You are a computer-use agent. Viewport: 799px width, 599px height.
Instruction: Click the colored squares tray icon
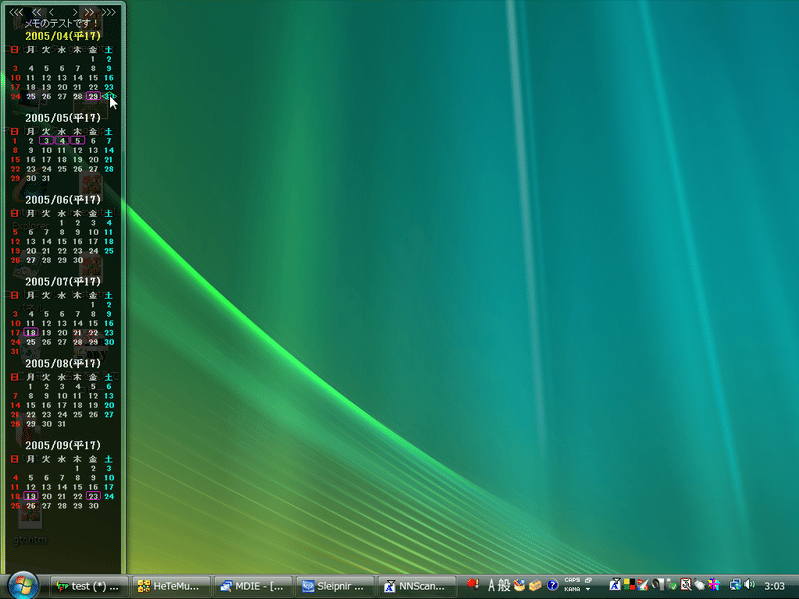pos(629,585)
